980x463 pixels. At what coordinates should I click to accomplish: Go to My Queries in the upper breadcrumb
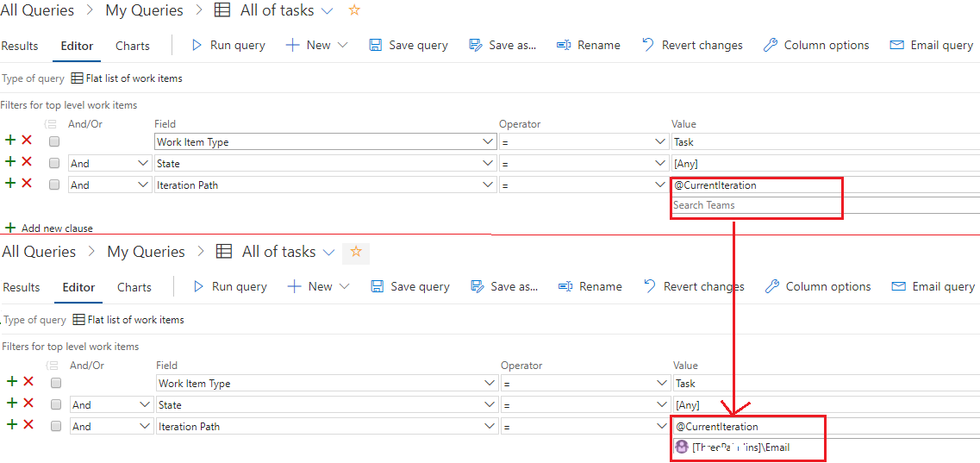(x=144, y=10)
